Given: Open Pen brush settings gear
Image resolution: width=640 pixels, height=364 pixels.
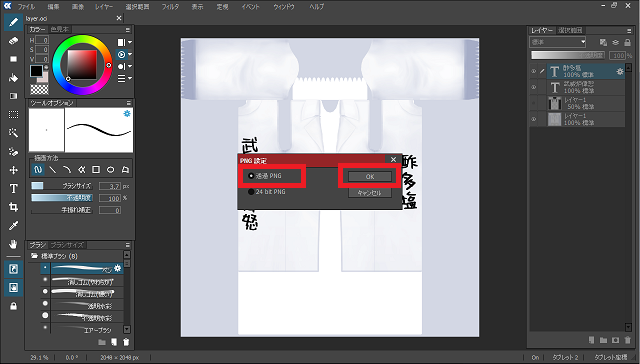Looking at the screenshot, I should (x=118, y=268).
